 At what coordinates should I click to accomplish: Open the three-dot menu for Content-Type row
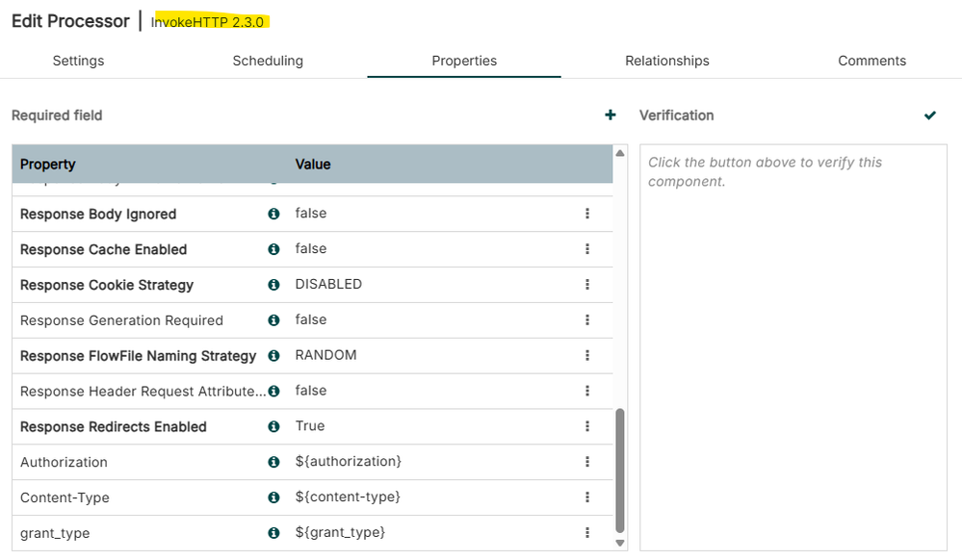[587, 497]
